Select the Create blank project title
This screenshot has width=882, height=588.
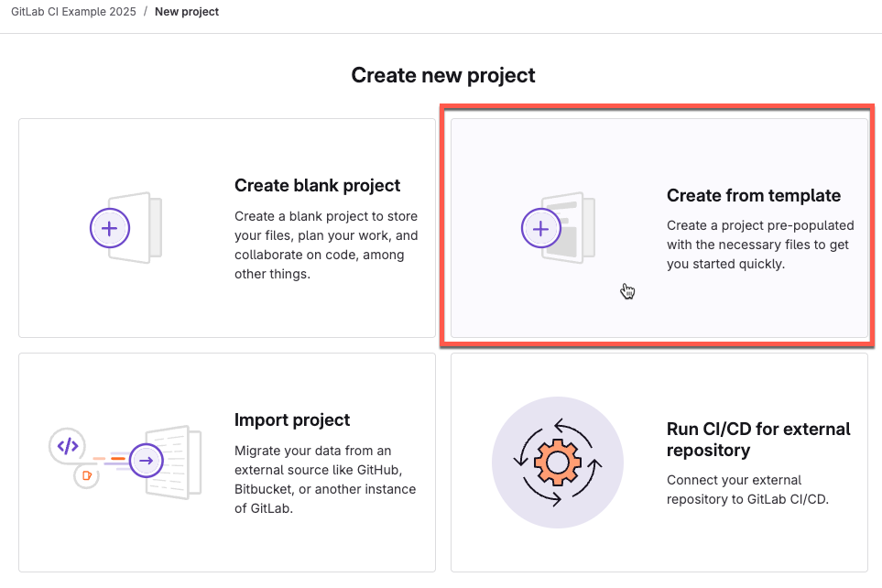[x=317, y=186]
